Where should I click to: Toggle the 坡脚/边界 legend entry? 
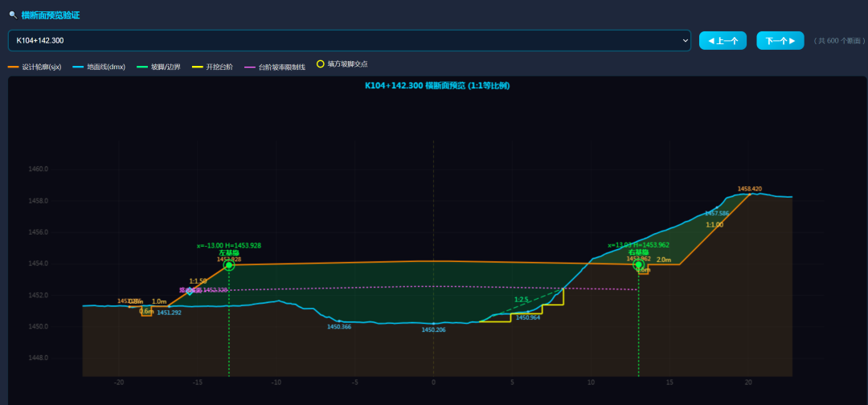coord(164,67)
